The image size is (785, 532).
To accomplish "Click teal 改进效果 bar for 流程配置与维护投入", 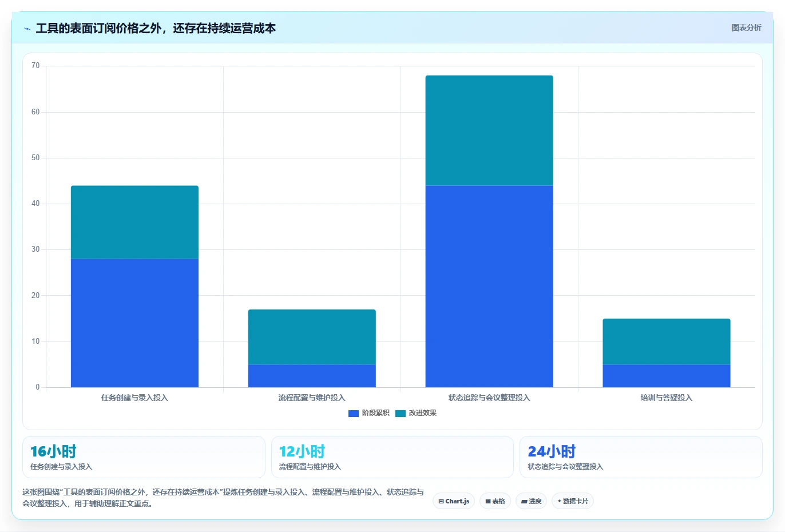I will [x=312, y=337].
